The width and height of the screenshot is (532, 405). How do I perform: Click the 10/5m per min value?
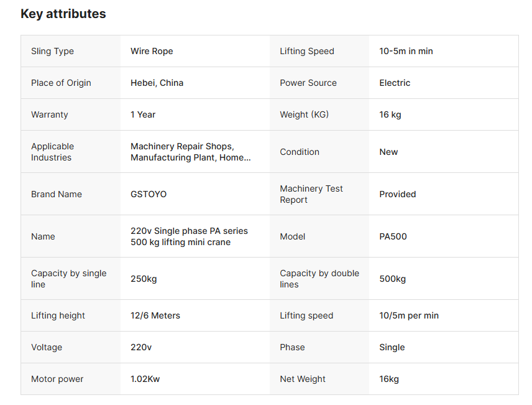coord(409,315)
